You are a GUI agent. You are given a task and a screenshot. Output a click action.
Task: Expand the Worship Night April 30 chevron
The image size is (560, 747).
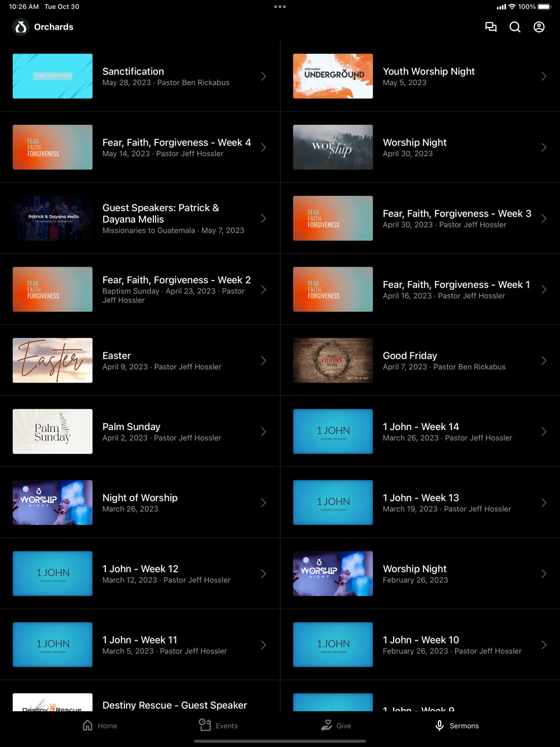(544, 147)
